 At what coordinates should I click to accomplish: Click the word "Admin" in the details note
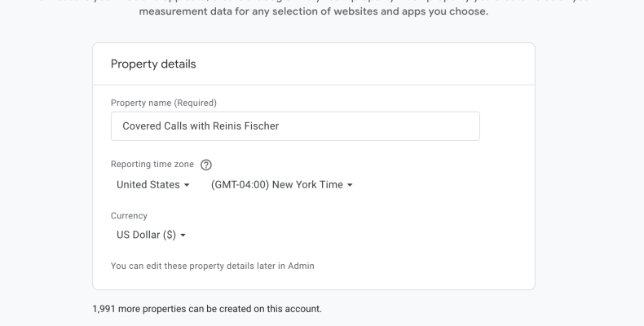(300, 266)
